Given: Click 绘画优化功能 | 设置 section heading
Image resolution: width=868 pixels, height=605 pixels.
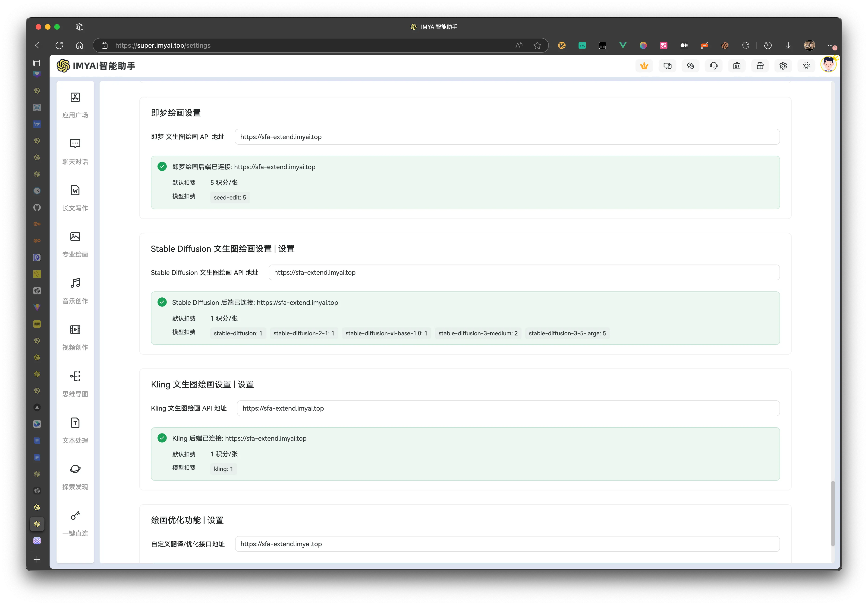Looking at the screenshot, I should (187, 520).
